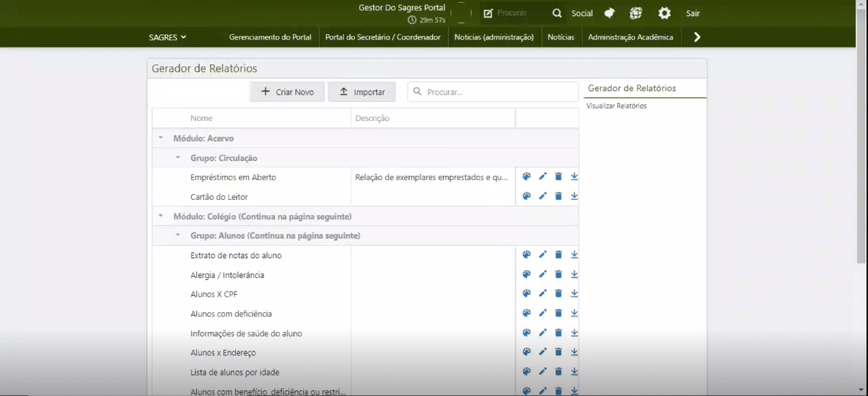
Task: Delete the Extrato de notas do aluno report
Action: click(x=558, y=255)
